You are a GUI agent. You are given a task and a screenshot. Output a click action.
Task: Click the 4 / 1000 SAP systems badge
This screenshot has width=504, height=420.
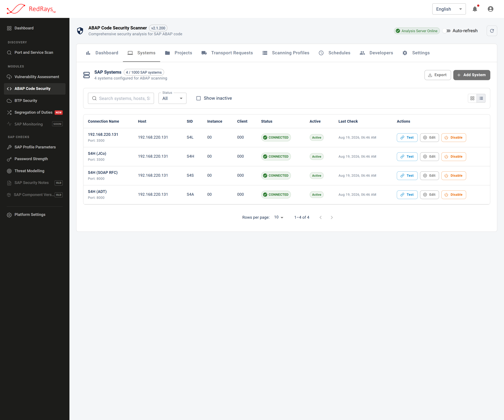pos(144,73)
